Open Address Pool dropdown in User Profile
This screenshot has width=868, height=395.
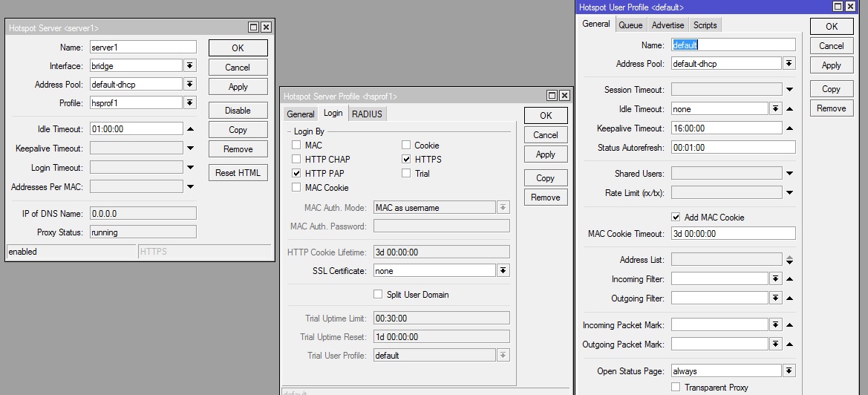[789, 64]
